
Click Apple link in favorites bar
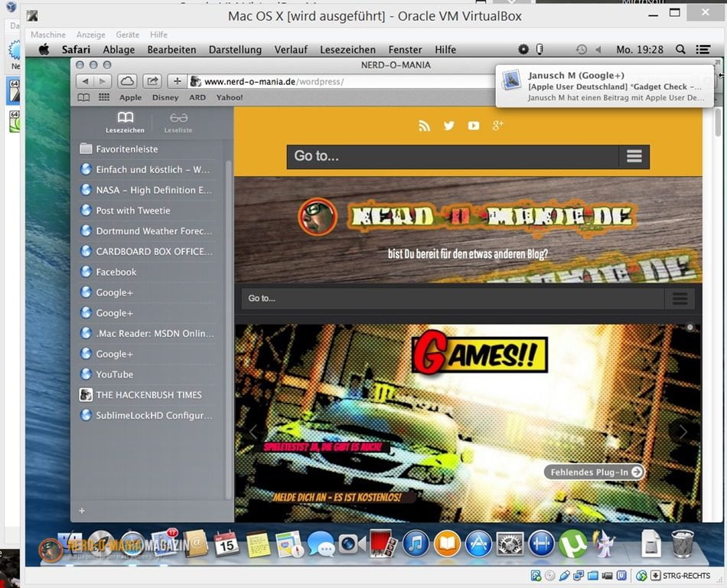click(x=130, y=97)
